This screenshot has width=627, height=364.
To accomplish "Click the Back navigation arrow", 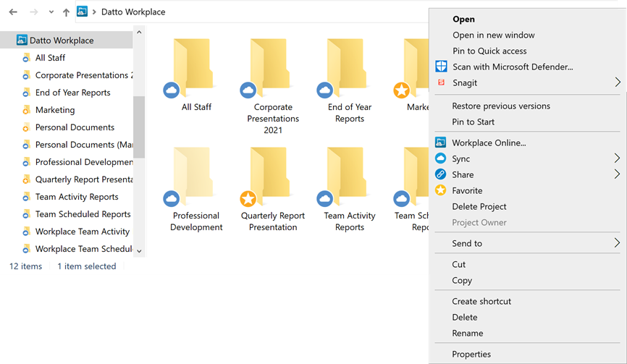I will tap(13, 12).
